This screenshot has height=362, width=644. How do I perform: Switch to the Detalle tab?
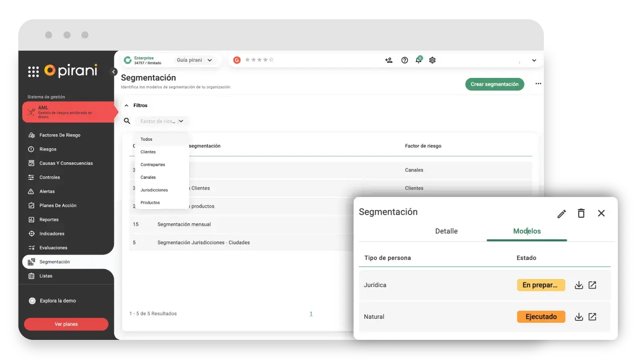[x=446, y=231]
